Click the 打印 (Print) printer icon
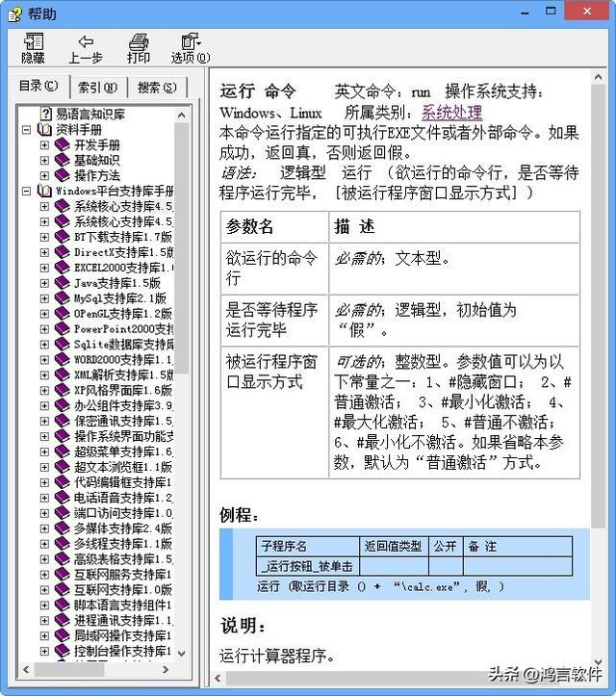 [138, 41]
